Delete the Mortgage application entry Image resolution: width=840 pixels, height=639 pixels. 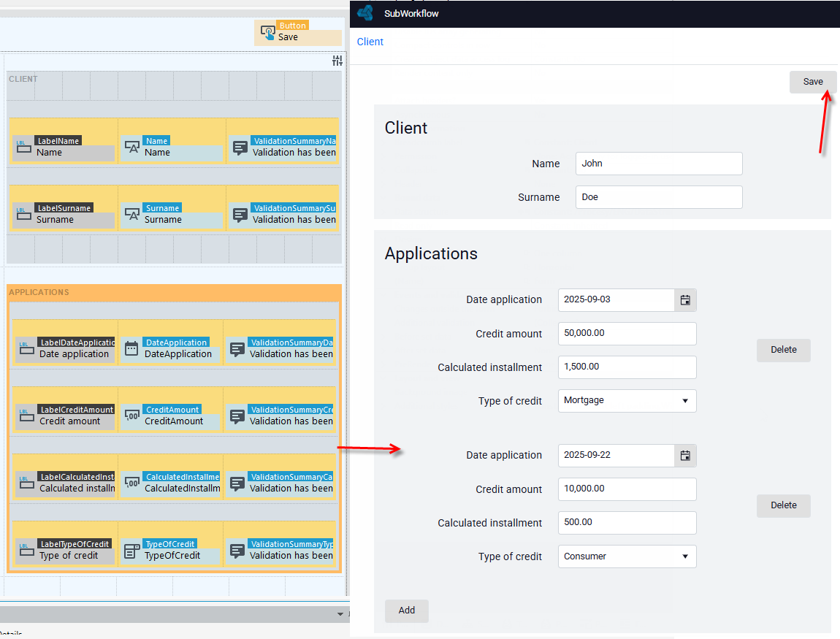783,350
